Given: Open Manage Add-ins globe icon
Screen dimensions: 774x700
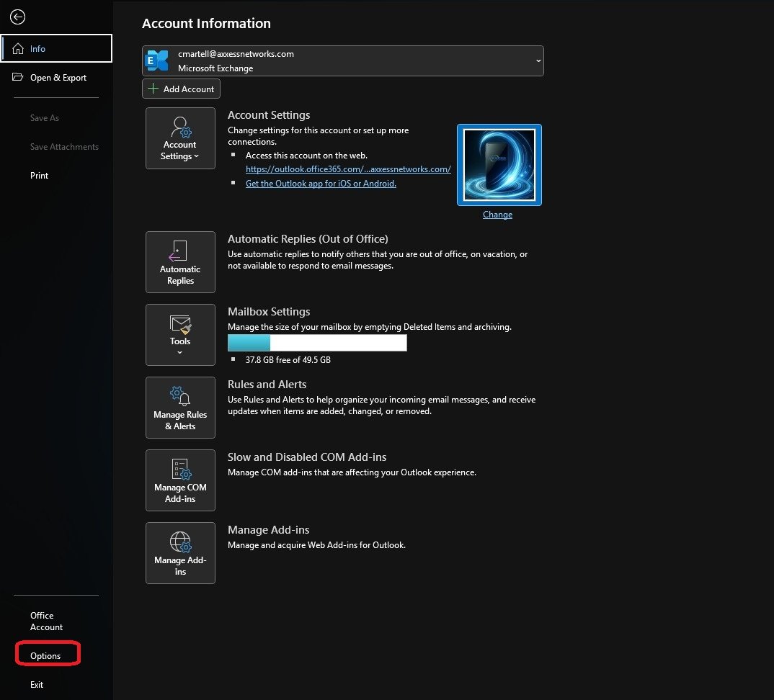Looking at the screenshot, I should (180, 553).
